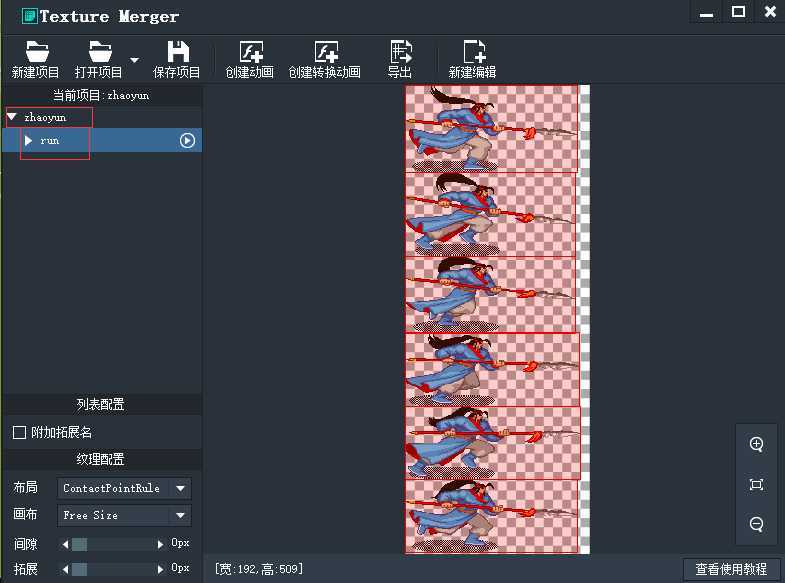
Task: Zoom out of the canvas
Action: click(x=756, y=524)
